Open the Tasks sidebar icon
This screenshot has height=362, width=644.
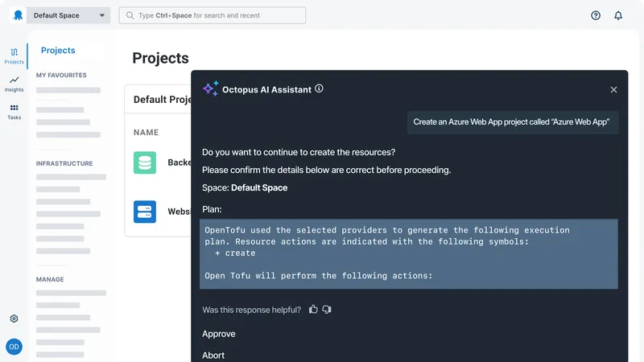(x=14, y=111)
